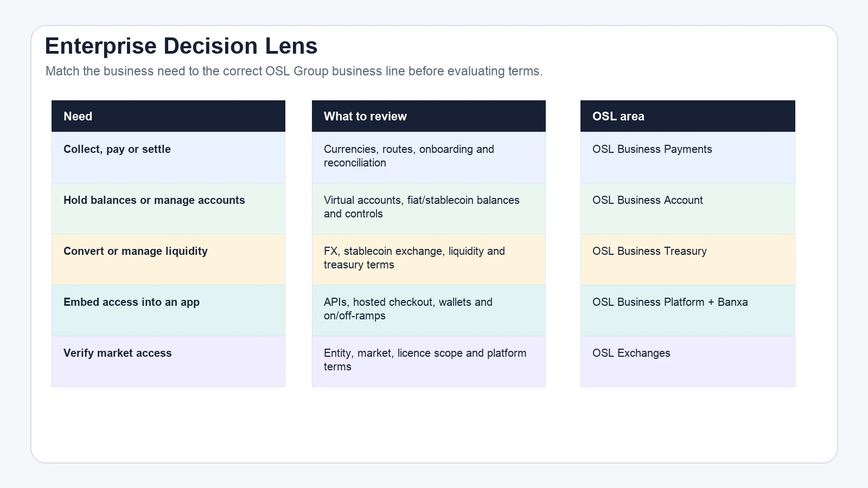
Task: Select FX, stablecoin exchange, liquidity cell
Action: (x=429, y=259)
